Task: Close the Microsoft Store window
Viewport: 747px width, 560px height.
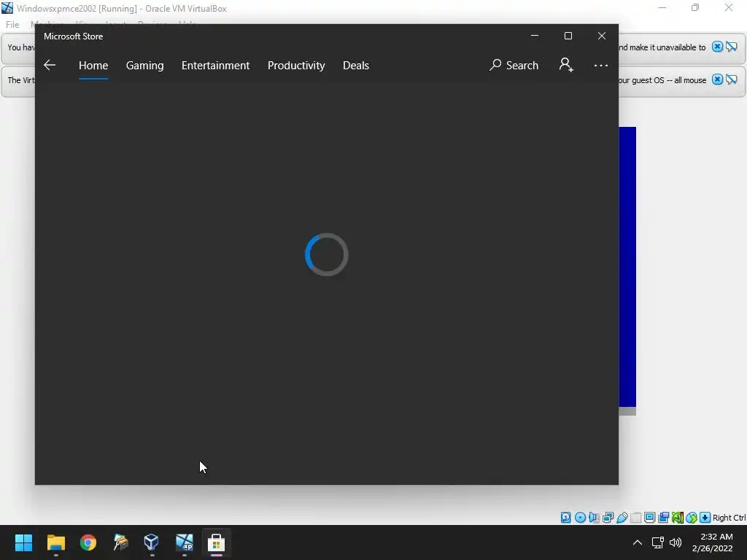Action: point(602,36)
